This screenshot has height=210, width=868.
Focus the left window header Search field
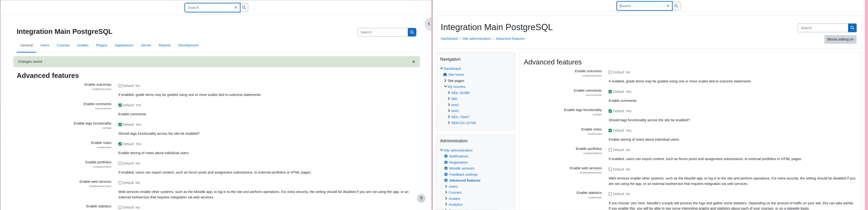point(383,32)
